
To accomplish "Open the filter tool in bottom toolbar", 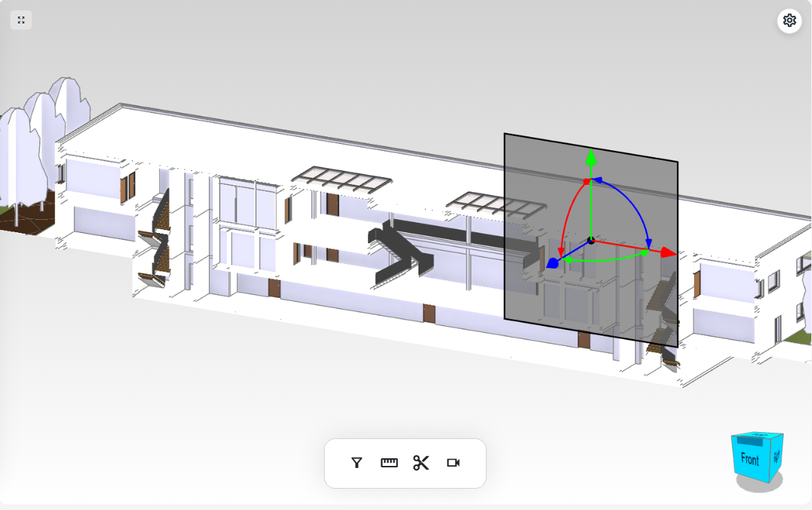I will tap(356, 463).
